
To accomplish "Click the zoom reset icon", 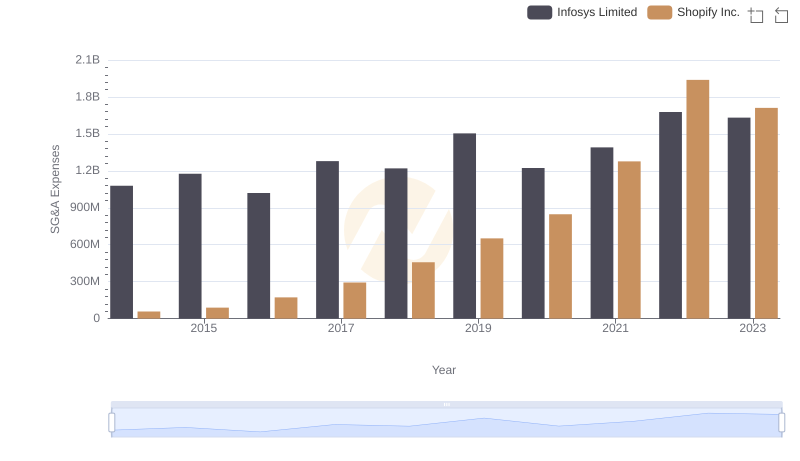I will (x=781, y=15).
